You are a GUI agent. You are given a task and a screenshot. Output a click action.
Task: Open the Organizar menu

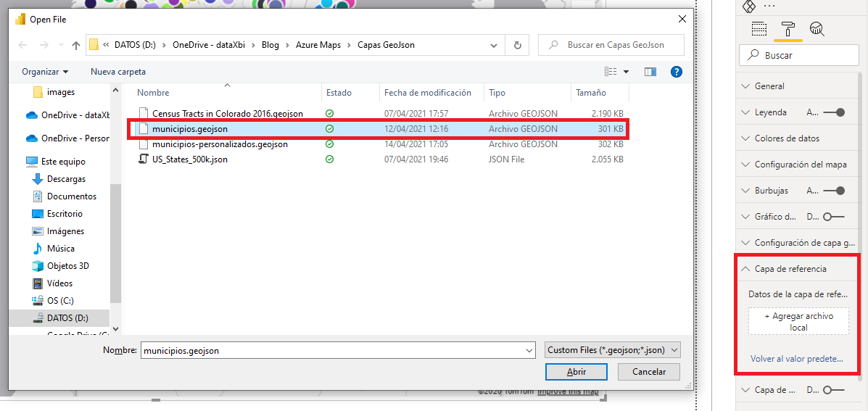pyautogui.click(x=46, y=72)
